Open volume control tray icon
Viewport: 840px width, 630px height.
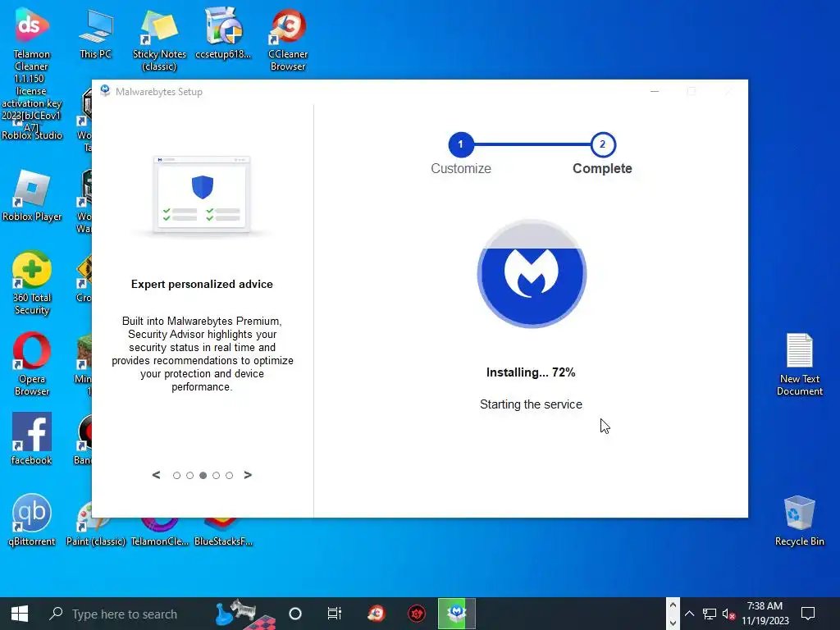click(728, 614)
